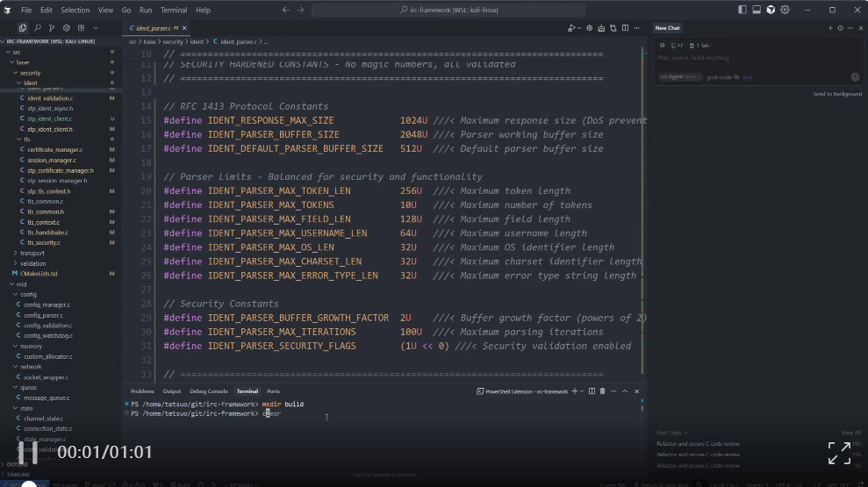Open the Terminal menu
Screen dimensions: 868x487
173,10
